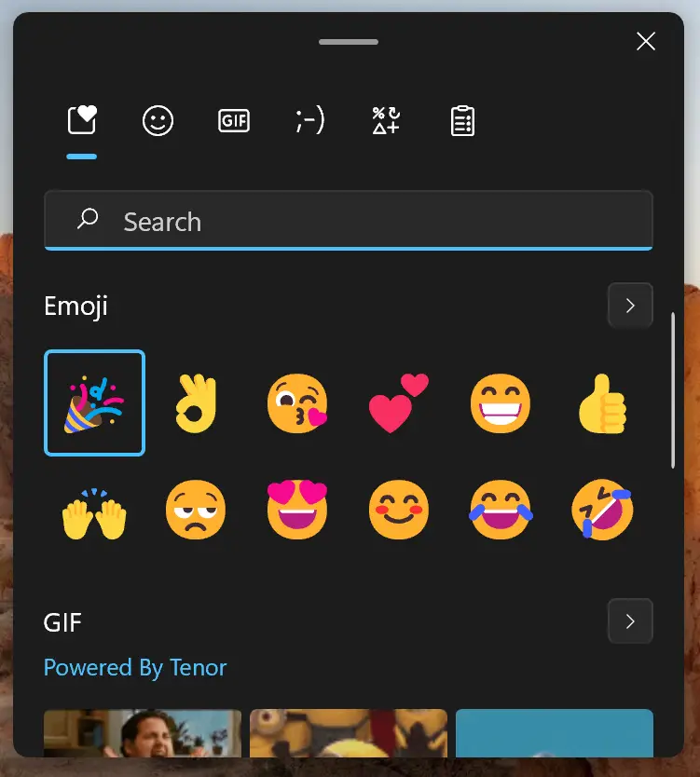The image size is (700, 777).
Task: Open the Kaomoji tab
Action: coord(310,120)
